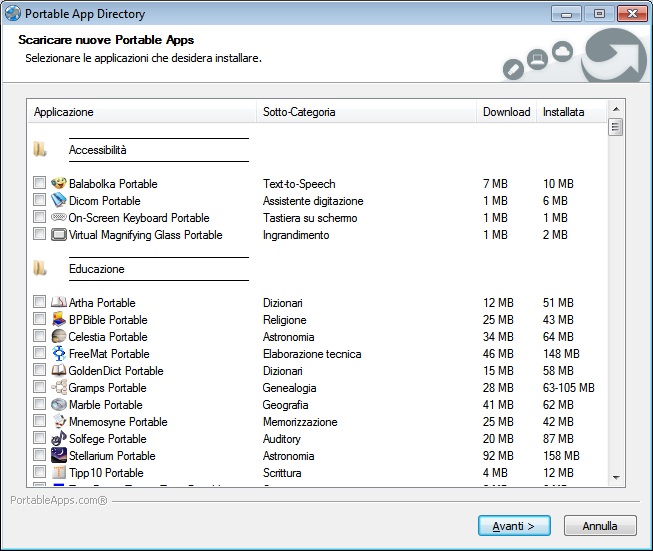Enable the Celestia Portable checkbox
This screenshot has width=653, height=551.
click(x=40, y=335)
